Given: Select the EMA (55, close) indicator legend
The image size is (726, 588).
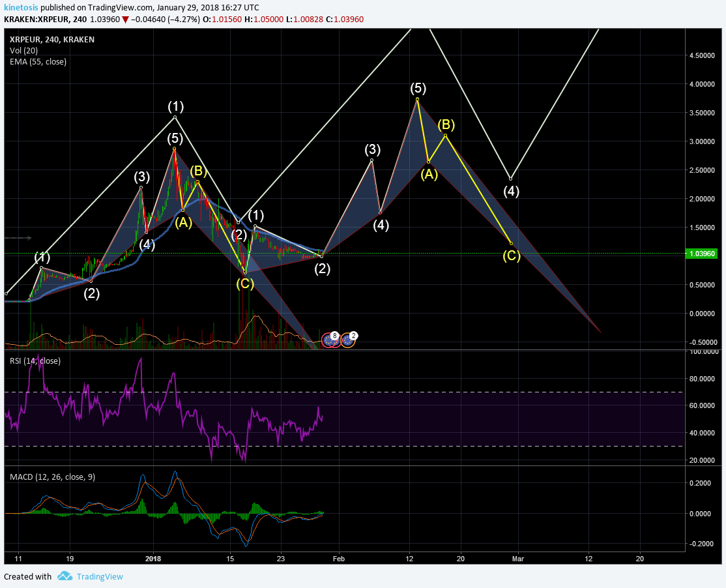Looking at the screenshot, I should pos(38,61).
